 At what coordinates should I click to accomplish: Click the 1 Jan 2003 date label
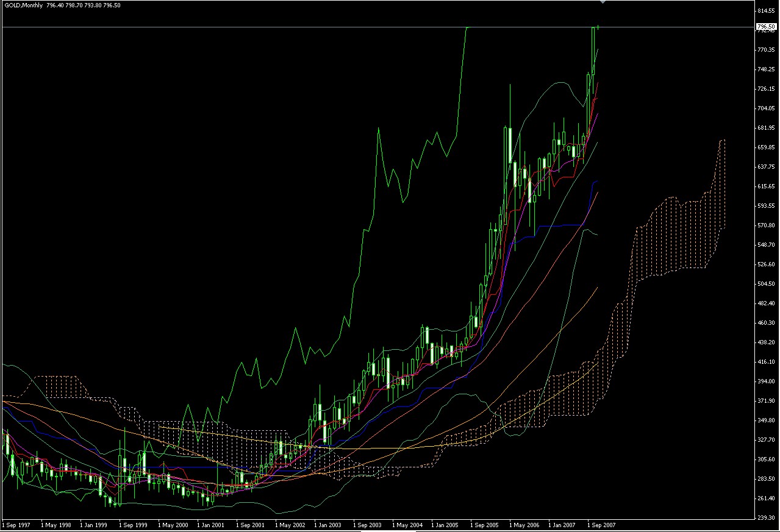pos(329,525)
